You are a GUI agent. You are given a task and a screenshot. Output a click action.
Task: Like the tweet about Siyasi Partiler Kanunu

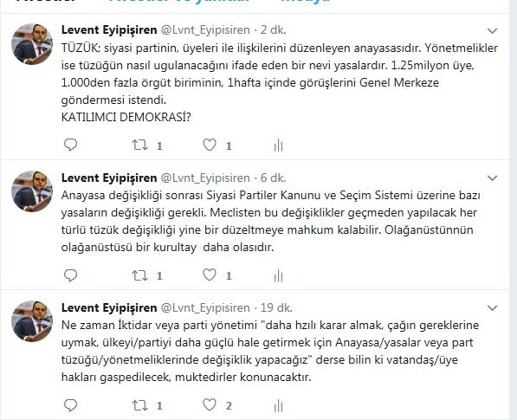[210, 275]
